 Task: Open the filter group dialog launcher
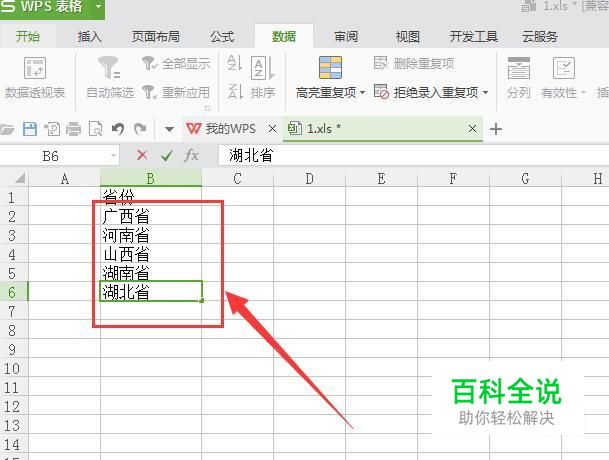pos(208,108)
